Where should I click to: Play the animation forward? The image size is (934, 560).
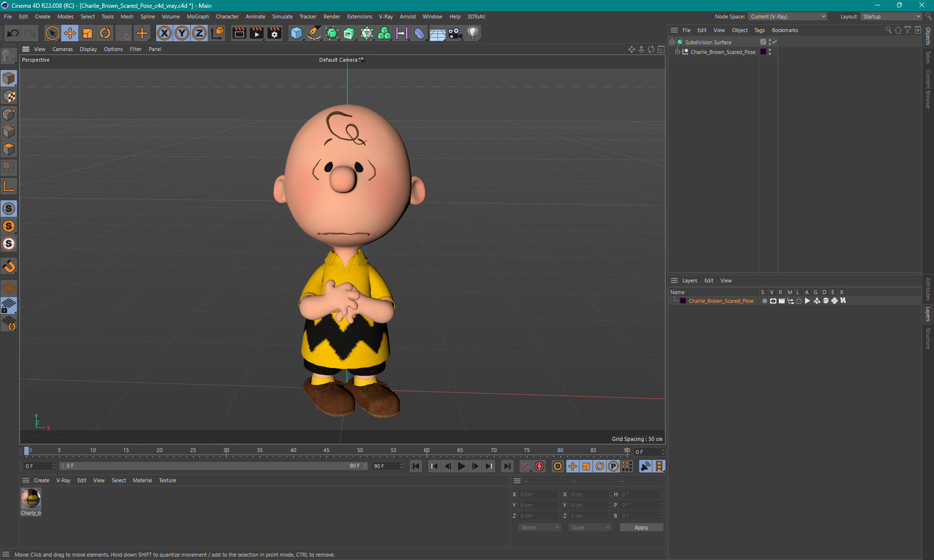coord(461,466)
